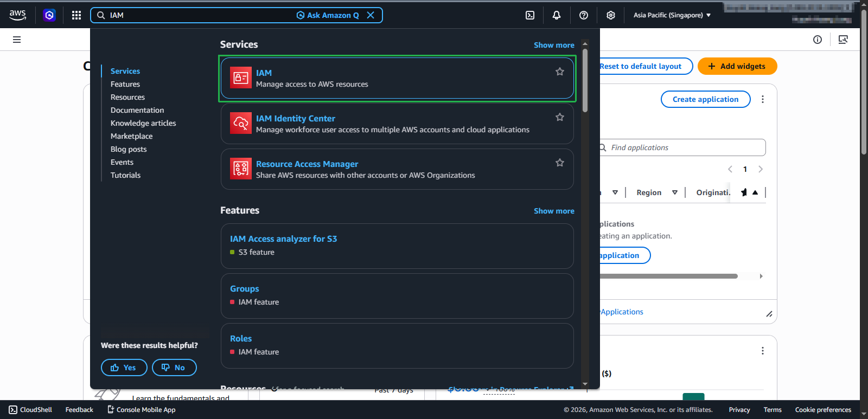
Task: Show more features results
Action: tap(554, 211)
